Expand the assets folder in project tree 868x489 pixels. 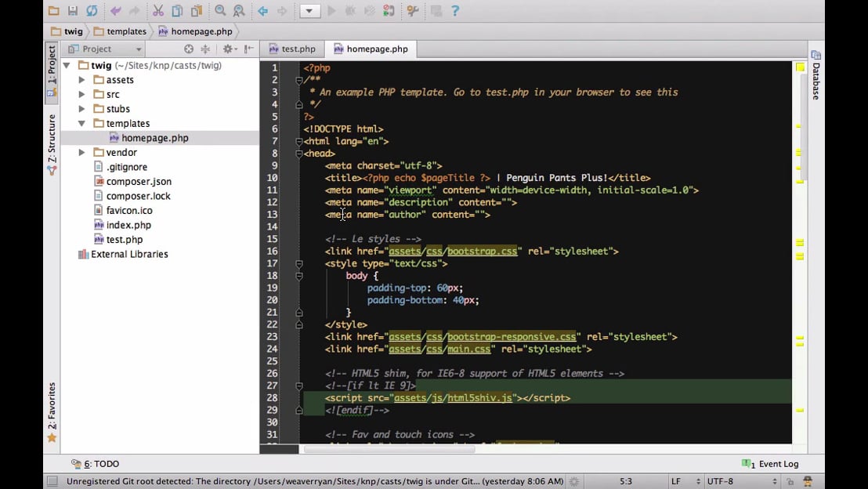point(81,80)
